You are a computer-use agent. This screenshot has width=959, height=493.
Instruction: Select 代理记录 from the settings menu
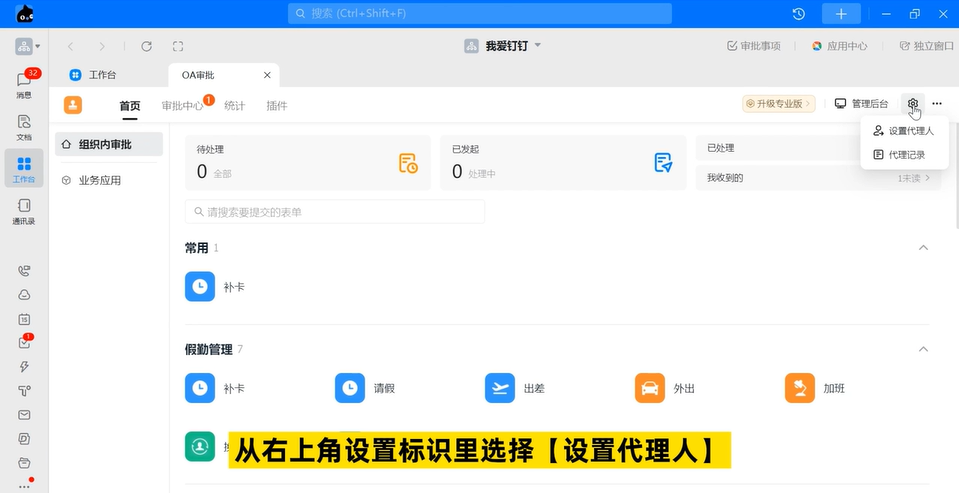[899, 155]
